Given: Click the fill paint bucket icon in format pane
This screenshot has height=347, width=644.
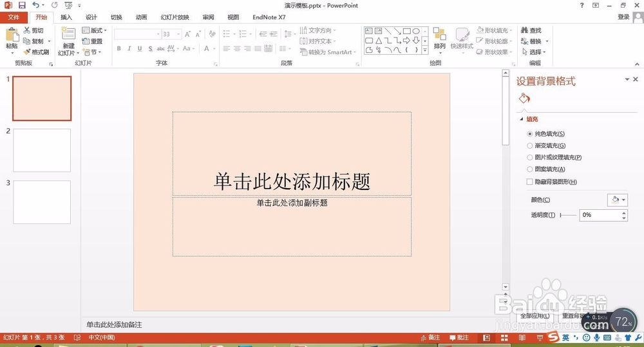Looking at the screenshot, I should coord(524,98).
